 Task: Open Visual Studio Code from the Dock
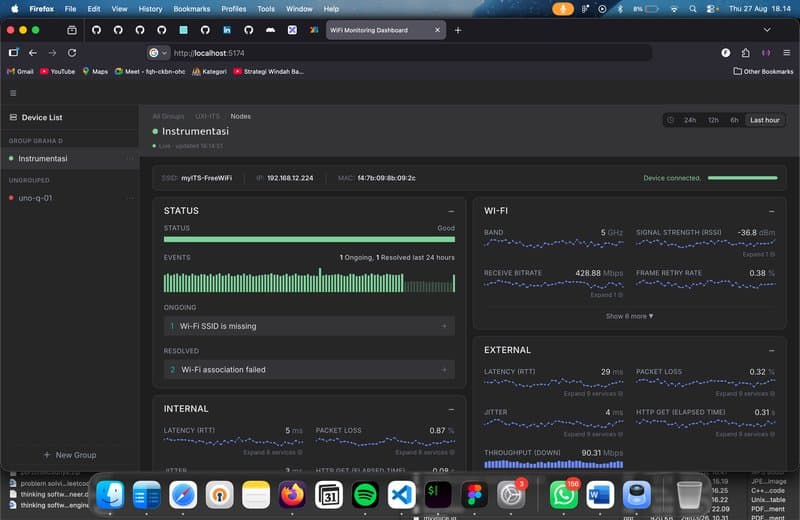tap(402, 494)
